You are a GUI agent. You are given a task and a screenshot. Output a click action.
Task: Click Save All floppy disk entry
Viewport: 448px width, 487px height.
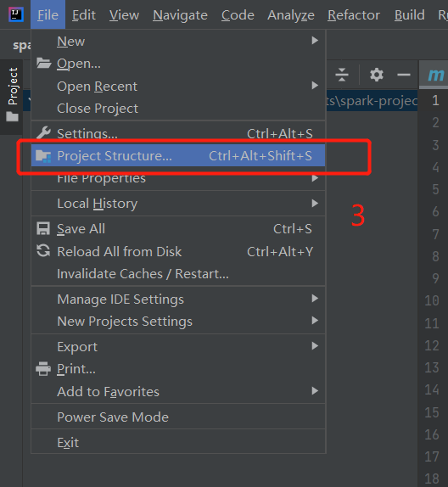[178, 229]
